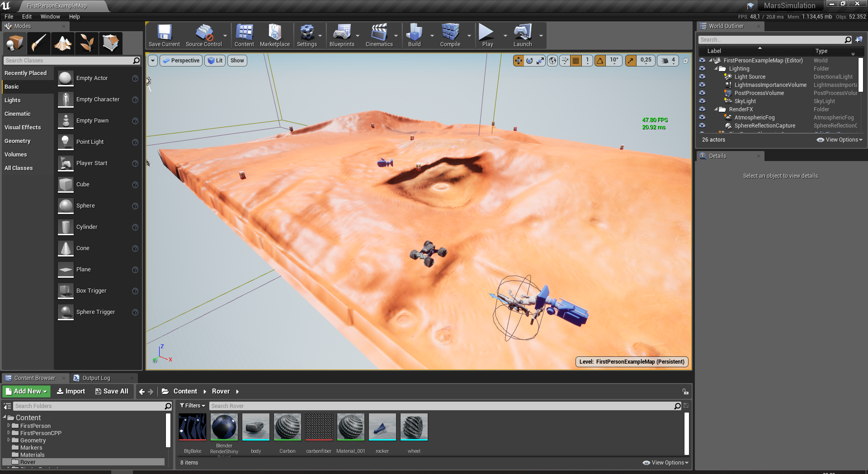Open Source Control from the toolbar
Viewport: 868px width, 474px height.
(204, 35)
